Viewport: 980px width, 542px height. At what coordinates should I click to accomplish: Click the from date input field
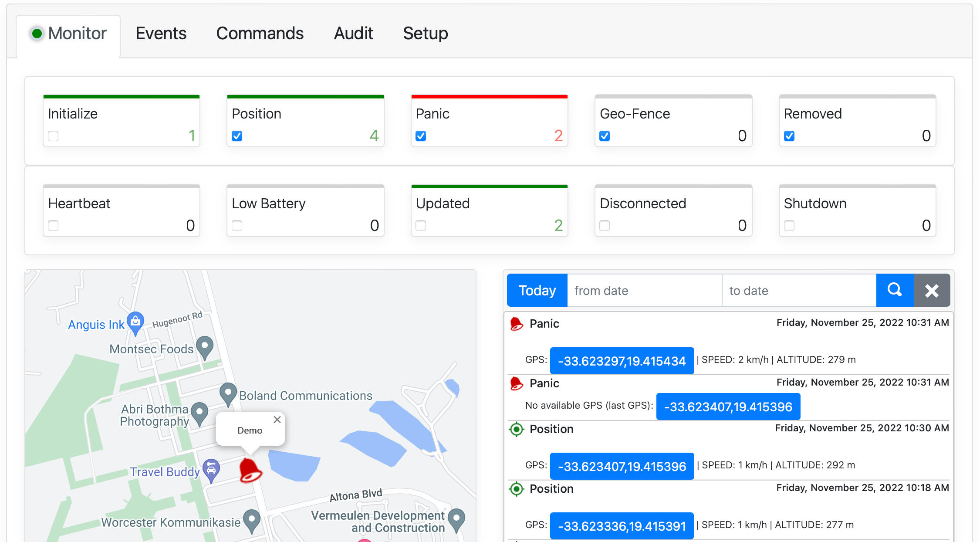coord(644,290)
